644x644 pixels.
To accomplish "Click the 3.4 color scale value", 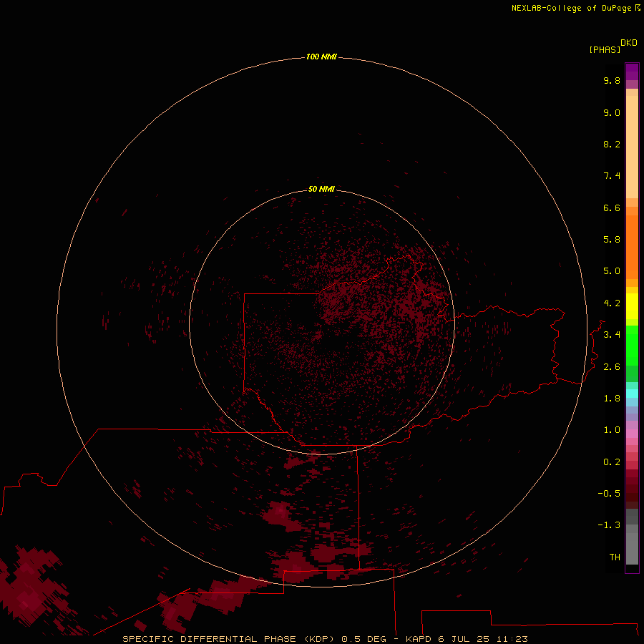I will [612, 335].
